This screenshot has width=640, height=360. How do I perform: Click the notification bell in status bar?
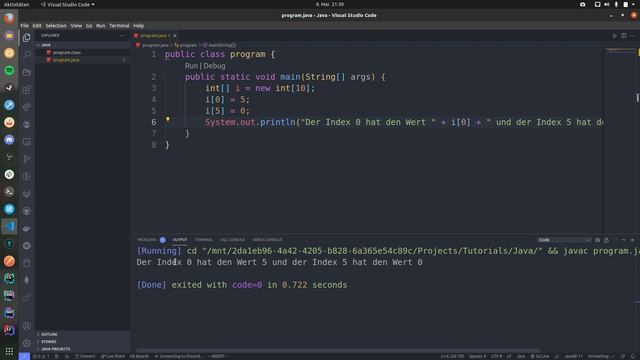pyautogui.click(x=633, y=356)
